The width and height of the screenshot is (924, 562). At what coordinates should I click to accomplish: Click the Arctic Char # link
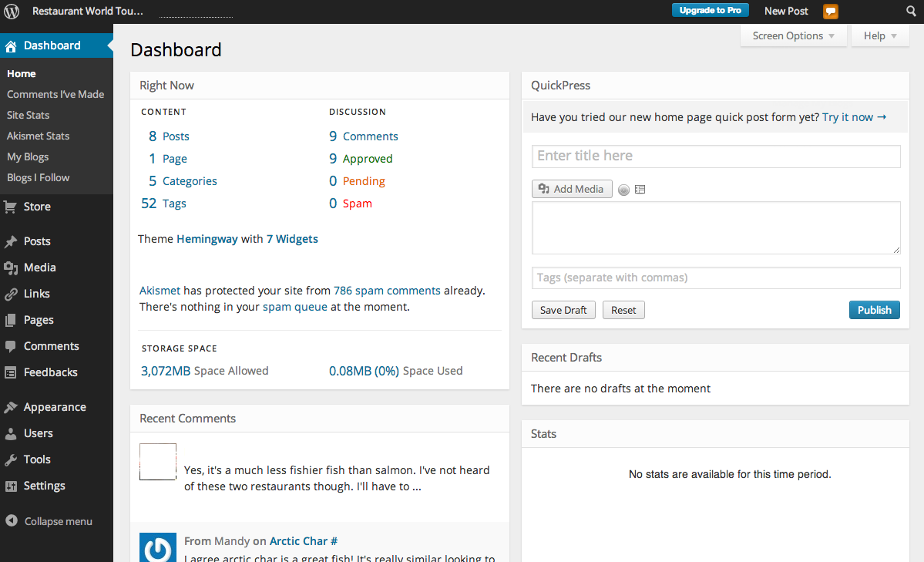[x=304, y=541]
